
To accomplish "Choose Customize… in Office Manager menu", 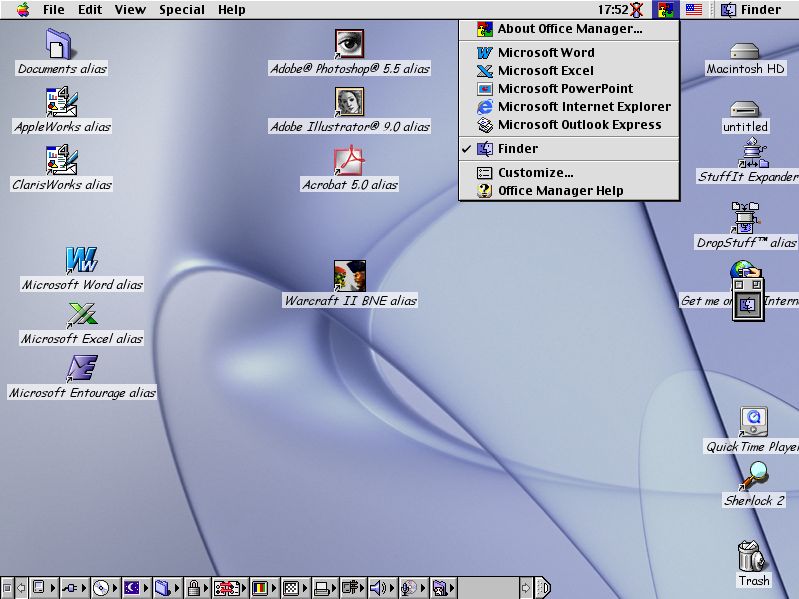I will tap(569, 173).
